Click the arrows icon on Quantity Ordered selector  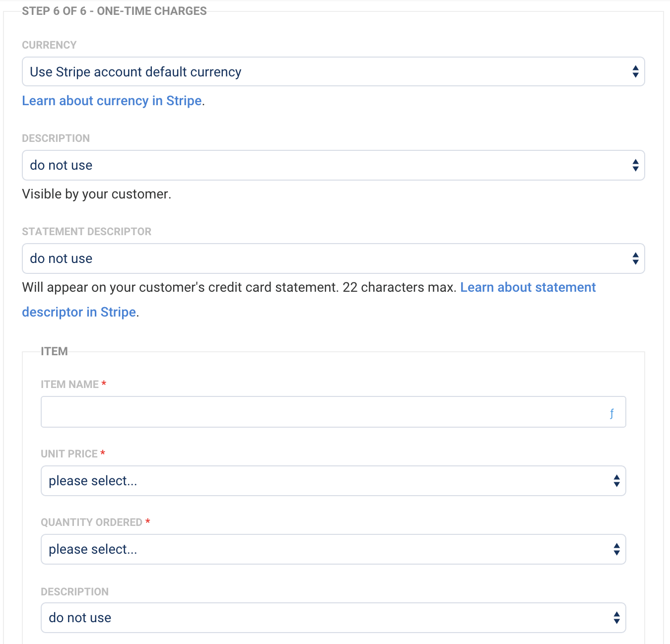[616, 549]
